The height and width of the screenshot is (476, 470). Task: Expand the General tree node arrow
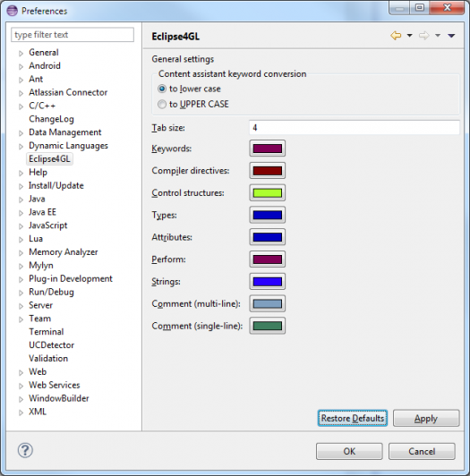click(21, 54)
